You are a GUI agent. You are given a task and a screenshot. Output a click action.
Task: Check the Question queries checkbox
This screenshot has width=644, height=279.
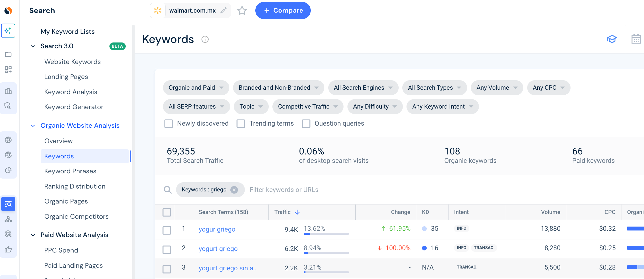306,124
